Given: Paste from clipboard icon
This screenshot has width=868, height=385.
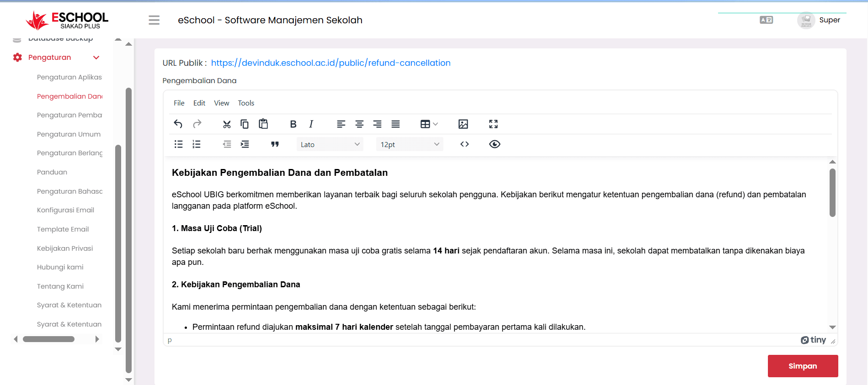Looking at the screenshot, I should pos(263,124).
